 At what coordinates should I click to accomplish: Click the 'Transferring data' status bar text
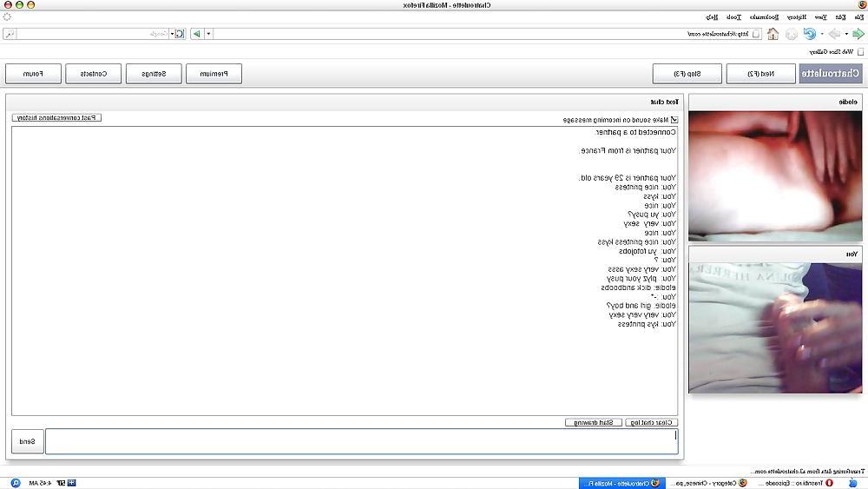[x=808, y=472]
